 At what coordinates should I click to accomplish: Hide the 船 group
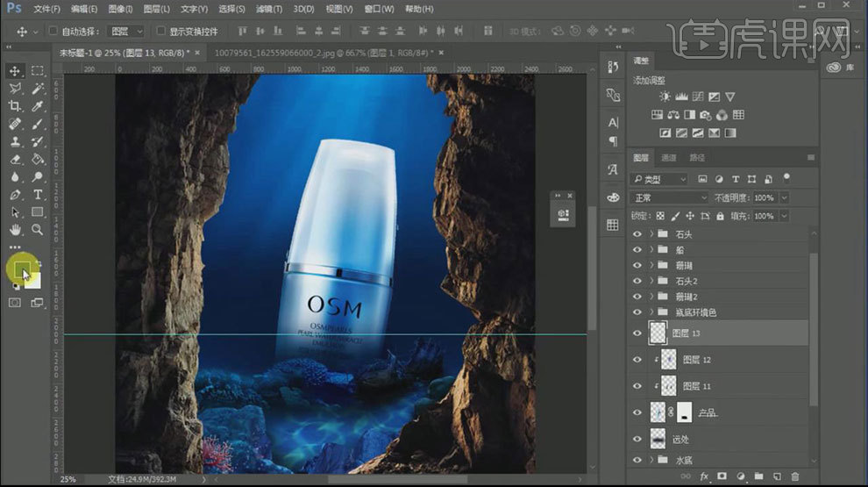point(637,250)
